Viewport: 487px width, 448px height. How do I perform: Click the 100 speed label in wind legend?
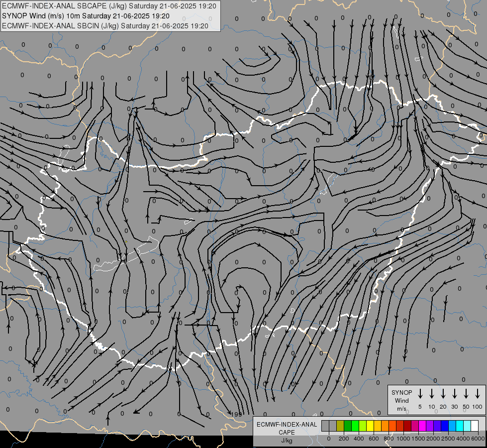(478, 407)
